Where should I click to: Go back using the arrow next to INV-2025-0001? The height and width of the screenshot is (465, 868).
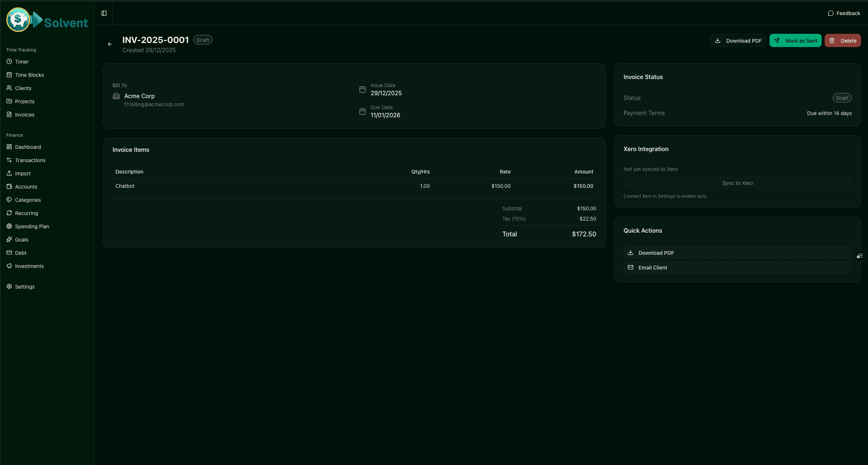pos(109,44)
